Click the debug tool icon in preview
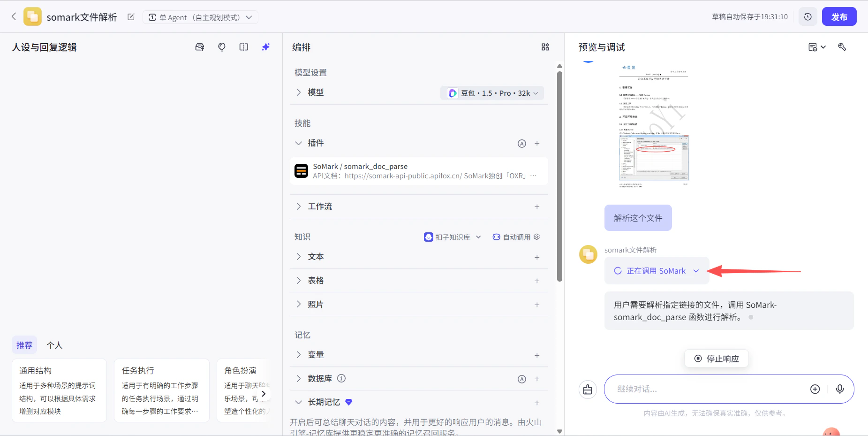Image resolution: width=868 pixels, height=436 pixels. pos(842,47)
